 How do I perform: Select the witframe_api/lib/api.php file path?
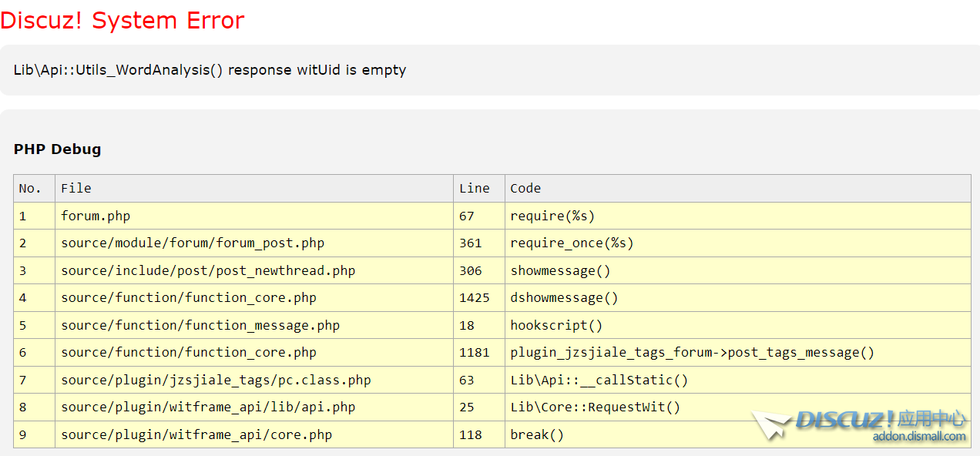pos(208,407)
